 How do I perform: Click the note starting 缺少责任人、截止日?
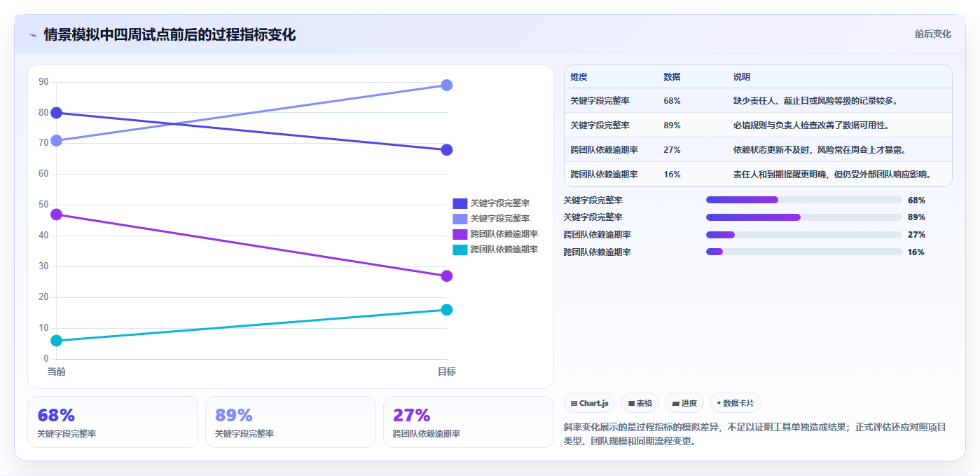click(x=815, y=101)
